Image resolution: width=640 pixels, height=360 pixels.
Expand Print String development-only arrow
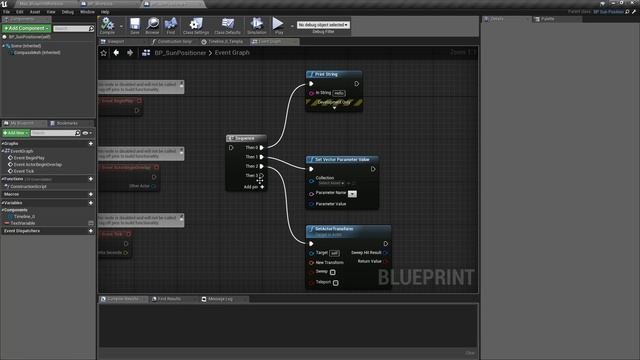click(334, 108)
